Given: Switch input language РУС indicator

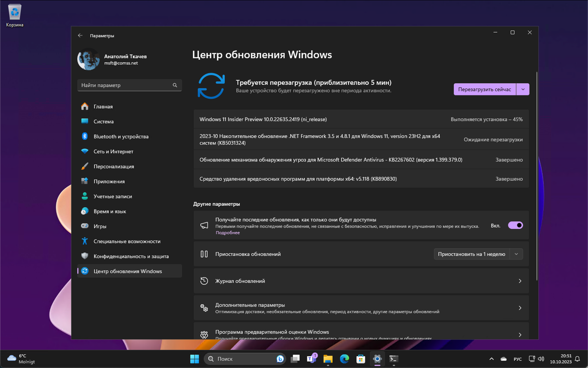Looking at the screenshot, I should [x=517, y=359].
